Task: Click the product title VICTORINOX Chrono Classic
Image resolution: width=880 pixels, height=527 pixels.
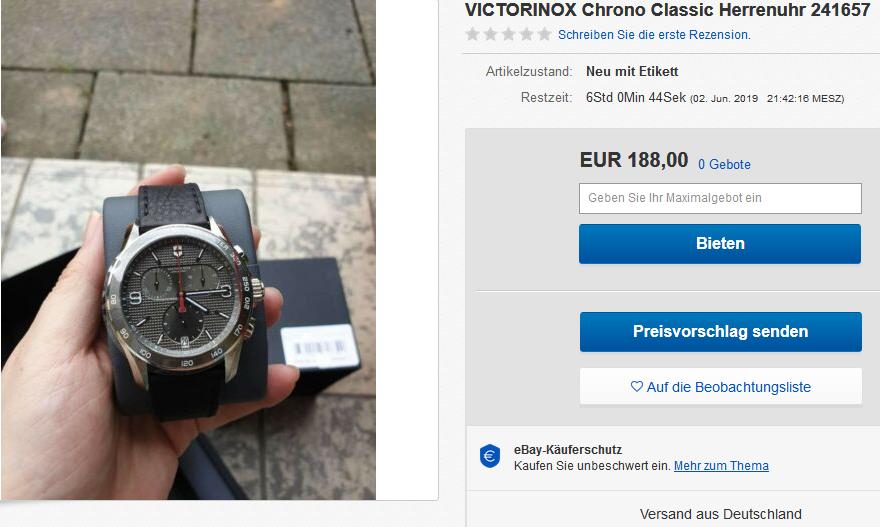Action: click(x=667, y=10)
